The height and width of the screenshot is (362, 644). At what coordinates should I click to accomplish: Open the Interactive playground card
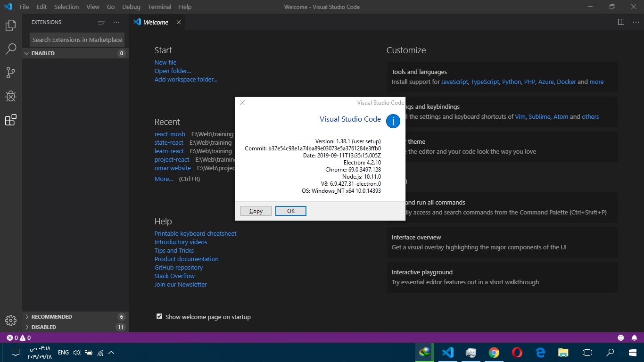(x=502, y=277)
